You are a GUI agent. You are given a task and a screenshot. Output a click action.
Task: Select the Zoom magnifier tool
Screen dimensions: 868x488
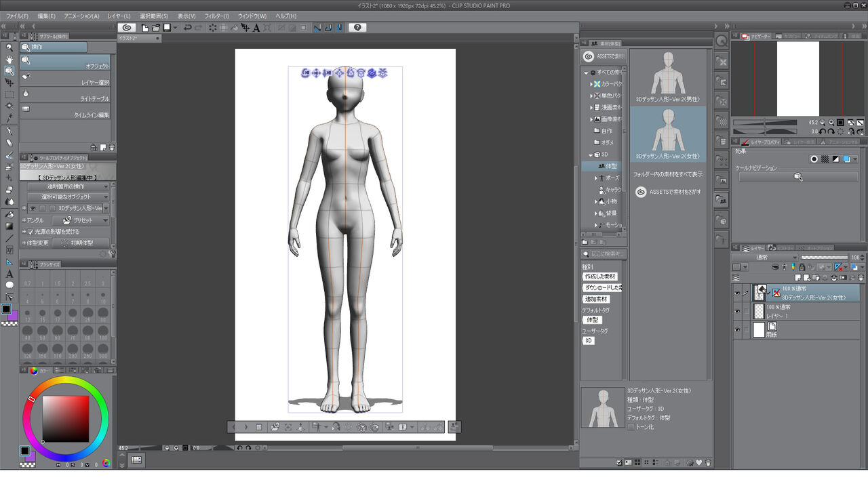pyautogui.click(x=9, y=47)
